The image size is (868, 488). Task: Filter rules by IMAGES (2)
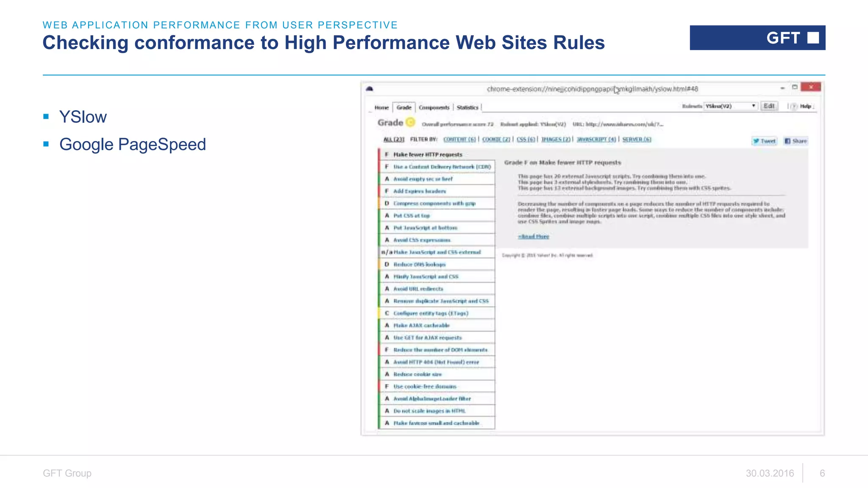coord(556,139)
